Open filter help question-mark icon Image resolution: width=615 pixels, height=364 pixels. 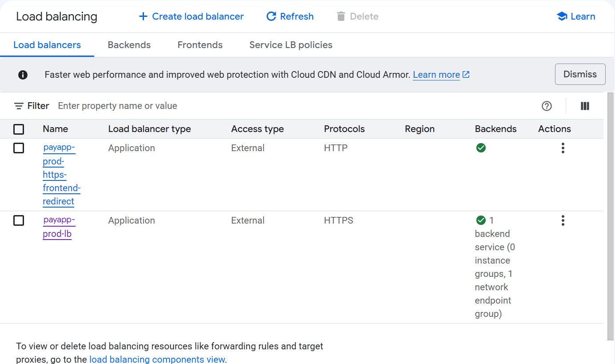pyautogui.click(x=547, y=106)
